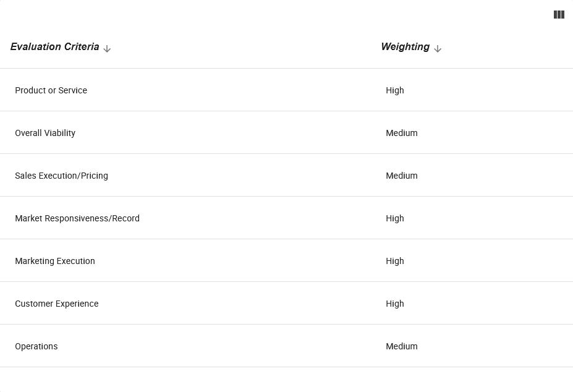Click High weighting for Marketing Execution

[x=394, y=261]
